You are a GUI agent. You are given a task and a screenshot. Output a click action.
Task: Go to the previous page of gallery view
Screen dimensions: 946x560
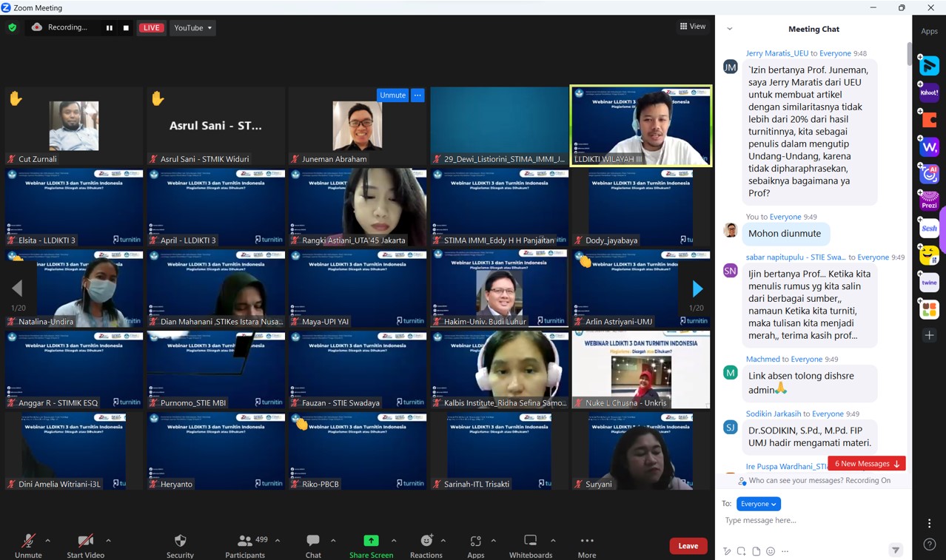[17, 289]
